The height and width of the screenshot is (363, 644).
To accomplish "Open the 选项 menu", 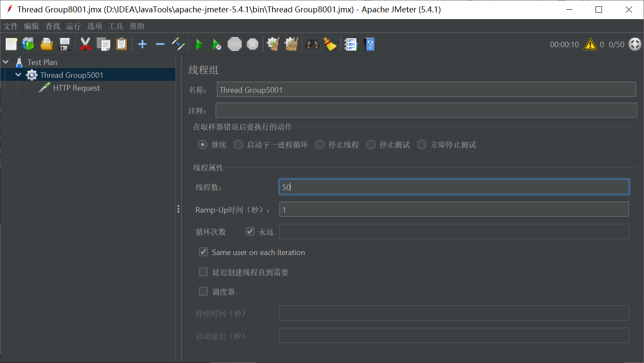I will tap(95, 26).
